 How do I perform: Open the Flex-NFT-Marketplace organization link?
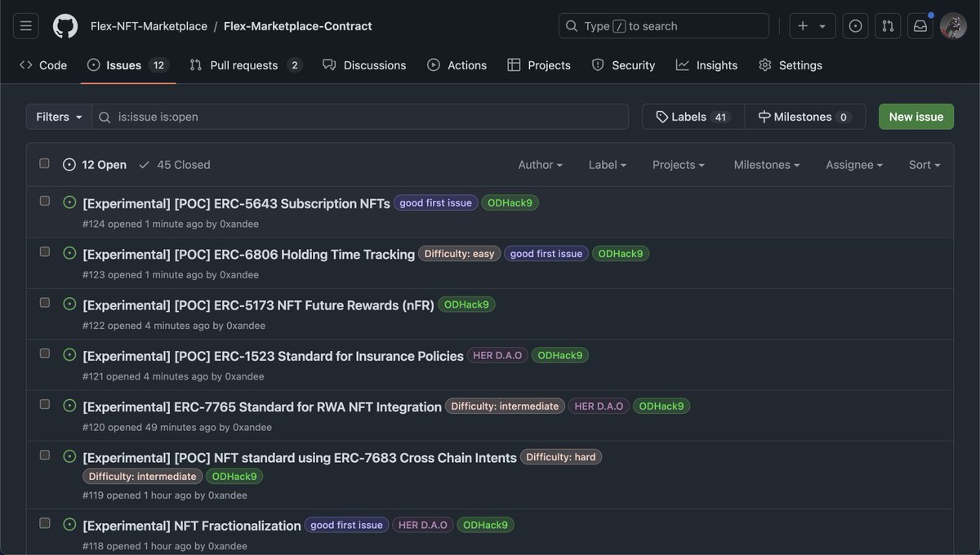[149, 26]
